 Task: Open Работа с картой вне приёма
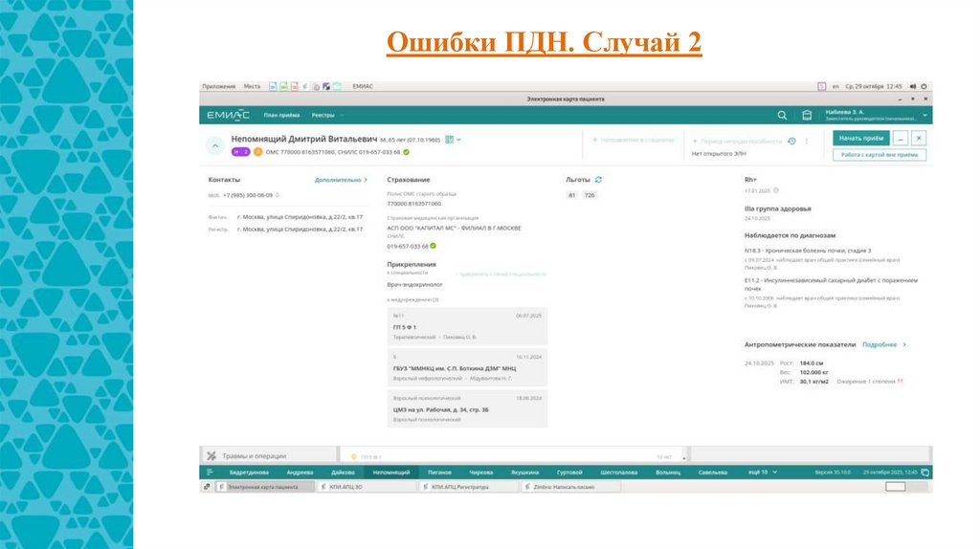pos(880,155)
